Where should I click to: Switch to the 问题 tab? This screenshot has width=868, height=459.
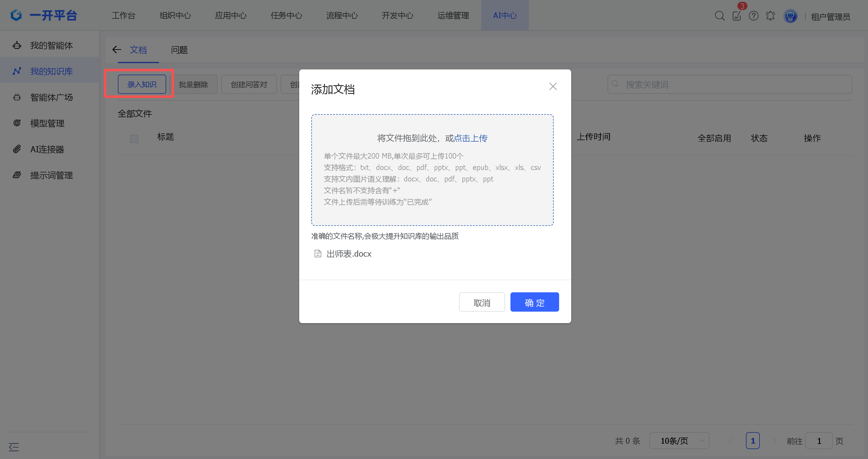pyautogui.click(x=179, y=50)
